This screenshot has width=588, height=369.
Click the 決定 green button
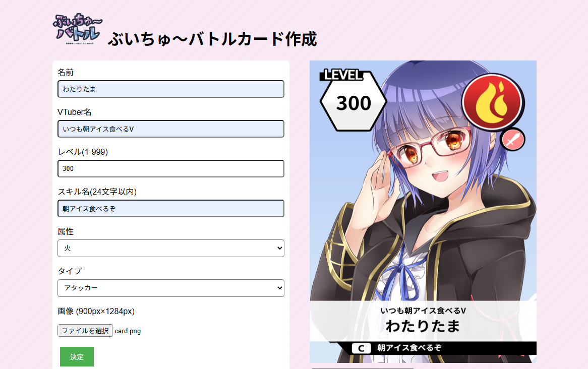coord(77,356)
